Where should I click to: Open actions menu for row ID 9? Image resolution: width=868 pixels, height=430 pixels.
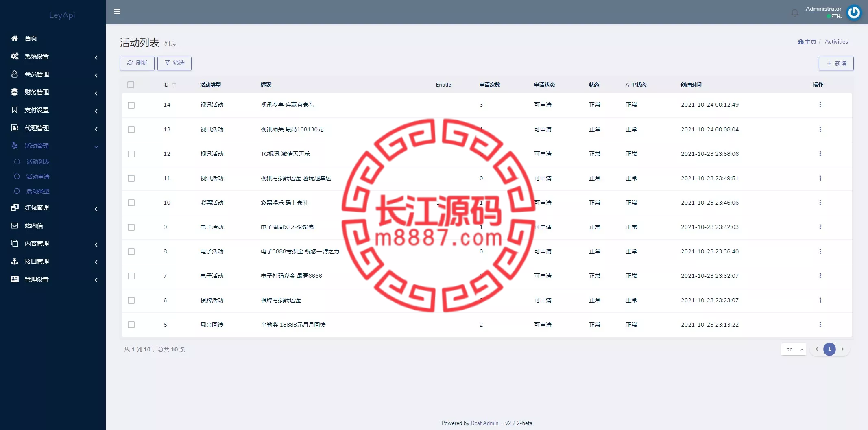click(820, 227)
